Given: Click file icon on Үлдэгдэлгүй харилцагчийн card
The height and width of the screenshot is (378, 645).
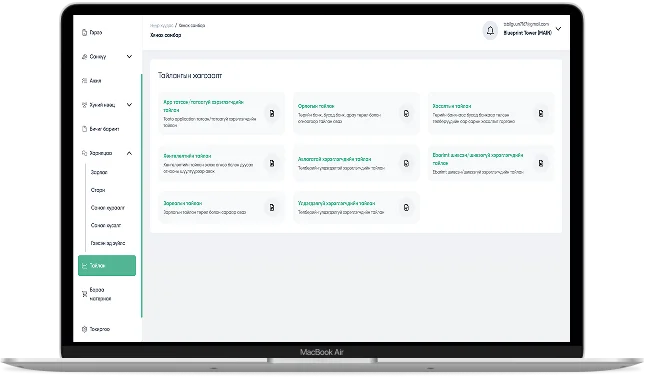Looking at the screenshot, I should coord(406,208).
